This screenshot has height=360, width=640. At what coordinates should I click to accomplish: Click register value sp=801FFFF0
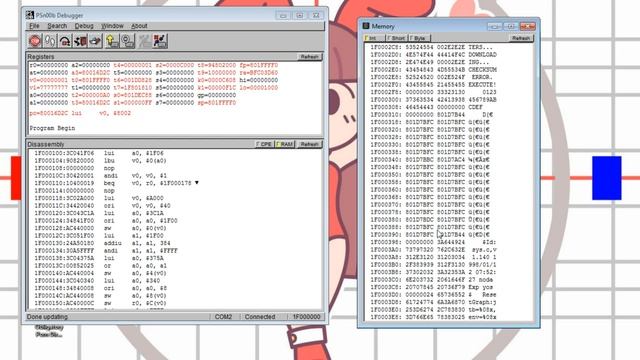[216, 103]
